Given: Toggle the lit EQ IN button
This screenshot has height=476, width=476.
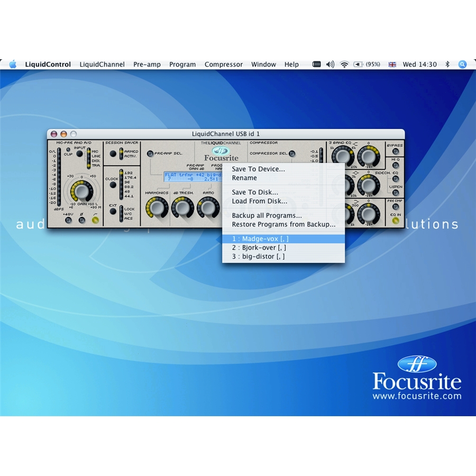Looking at the screenshot, I should (395, 221).
